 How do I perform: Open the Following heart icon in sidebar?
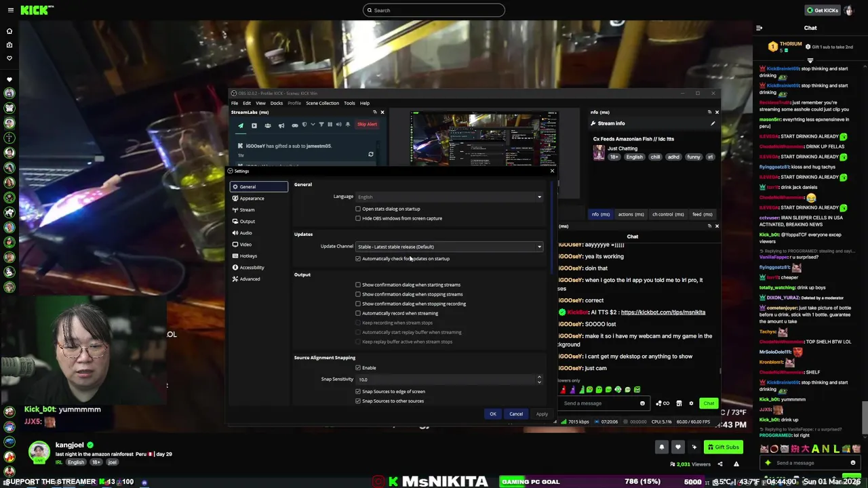(9, 58)
